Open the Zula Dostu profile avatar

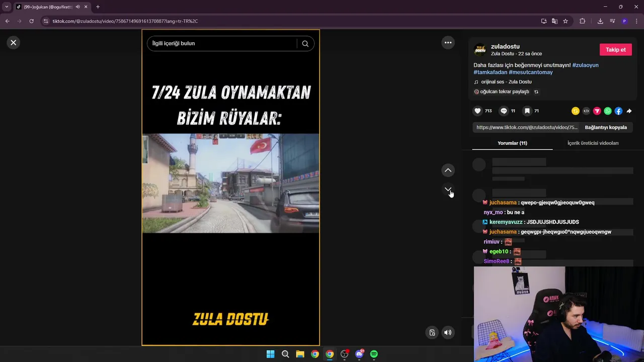480,50
